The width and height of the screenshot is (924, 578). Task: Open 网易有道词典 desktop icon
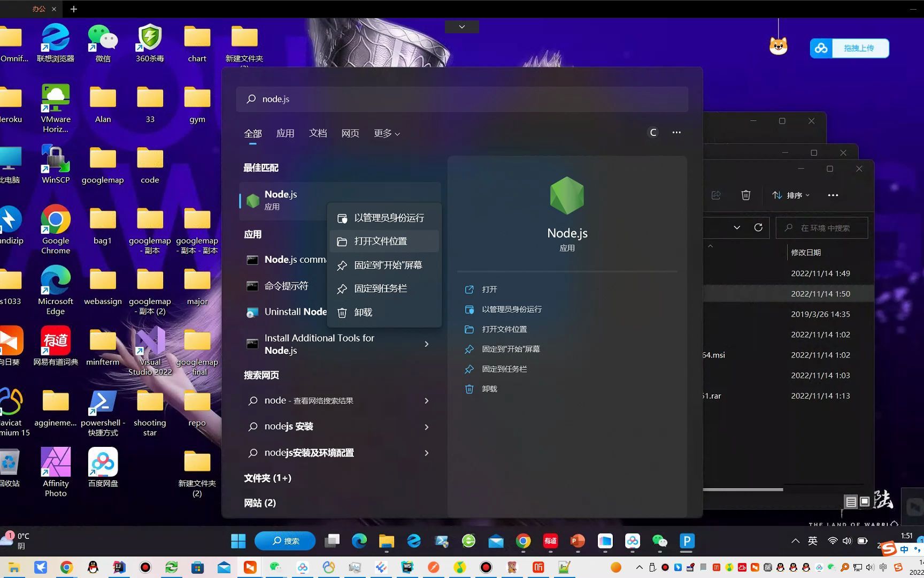56,345
